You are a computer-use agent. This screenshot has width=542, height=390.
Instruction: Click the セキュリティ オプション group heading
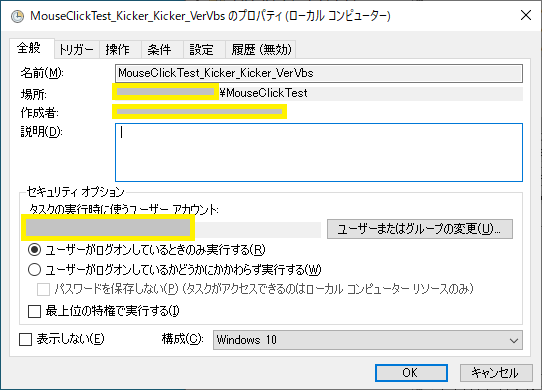point(76,192)
